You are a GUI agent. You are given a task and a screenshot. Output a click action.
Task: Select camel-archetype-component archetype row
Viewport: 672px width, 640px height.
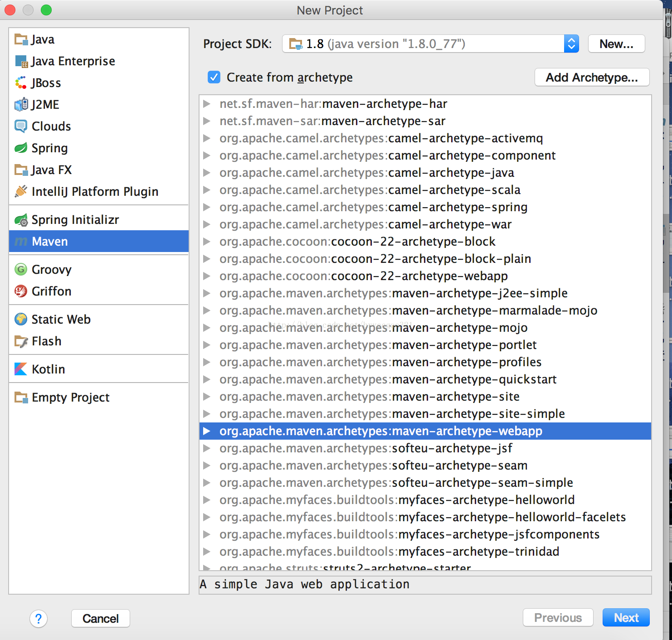pyautogui.click(x=425, y=155)
